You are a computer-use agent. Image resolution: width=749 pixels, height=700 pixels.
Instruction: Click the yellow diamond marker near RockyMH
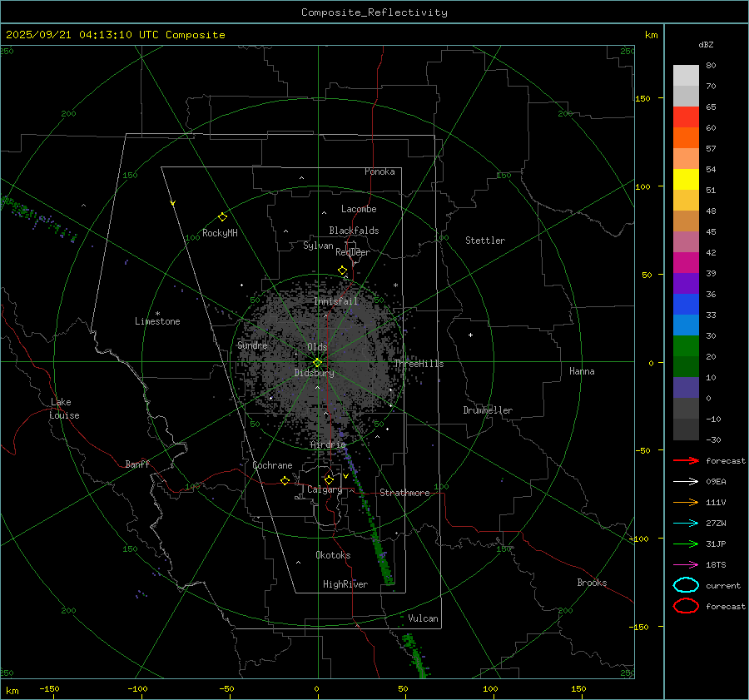click(x=222, y=216)
